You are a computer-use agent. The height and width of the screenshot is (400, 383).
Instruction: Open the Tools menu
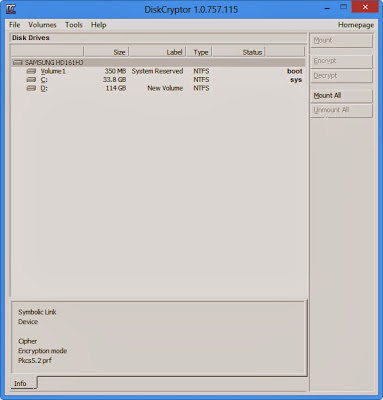(74, 25)
